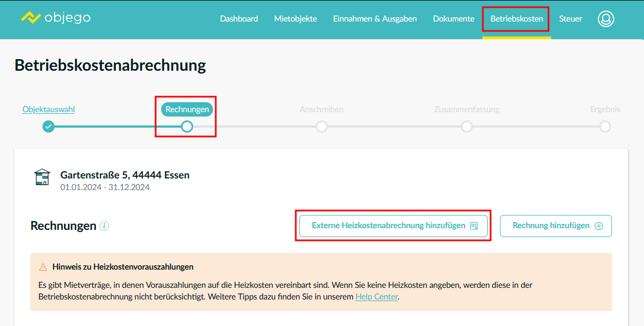Open the Help Center link

click(376, 296)
